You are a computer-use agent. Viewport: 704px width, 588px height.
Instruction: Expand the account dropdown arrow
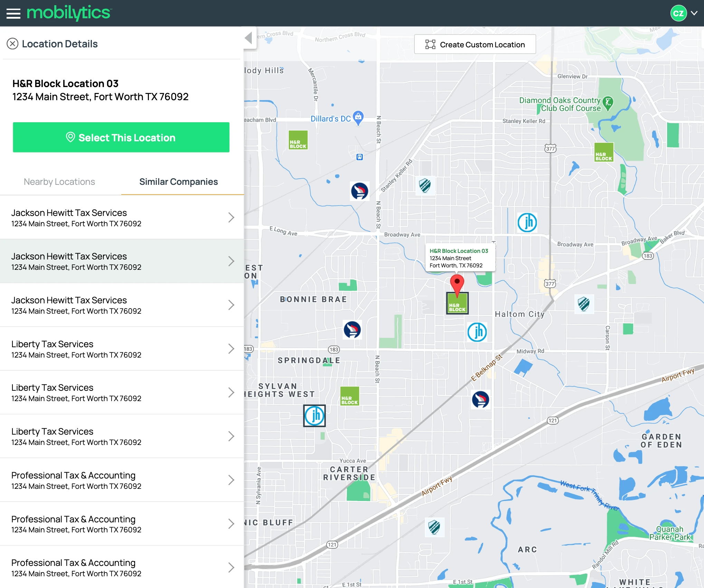[694, 13]
